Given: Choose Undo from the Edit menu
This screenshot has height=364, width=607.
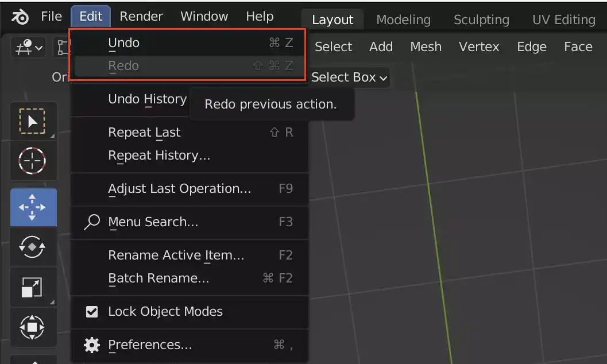Looking at the screenshot, I should coord(190,43).
